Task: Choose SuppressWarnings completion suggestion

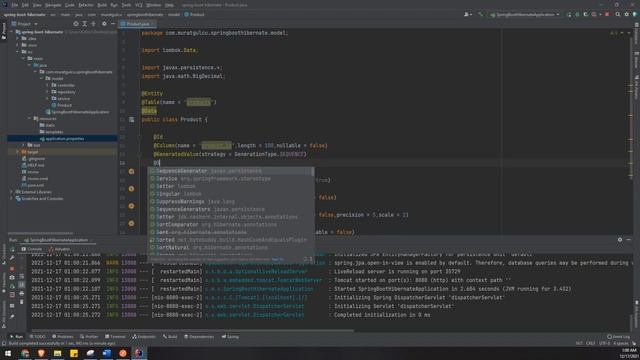Action: [231, 202]
